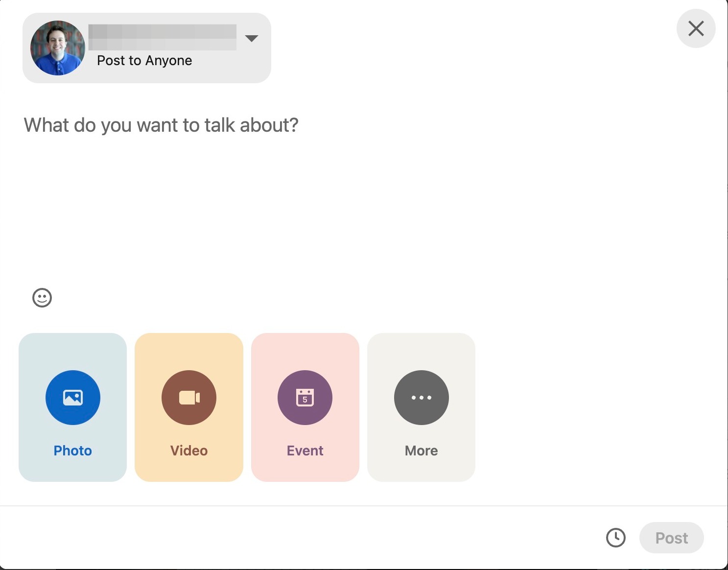728x570 pixels.
Task: Click the gray More ellipsis icon
Action: pyautogui.click(x=422, y=397)
